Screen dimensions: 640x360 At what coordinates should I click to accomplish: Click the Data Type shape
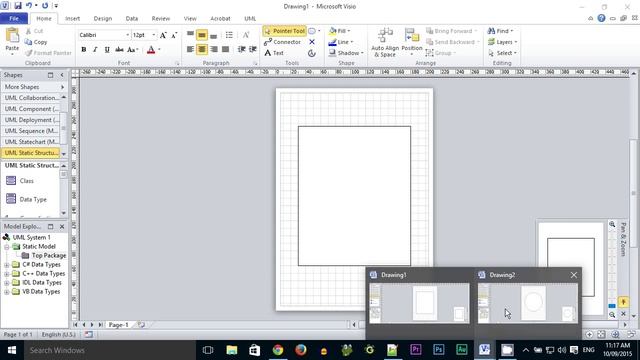(27, 199)
